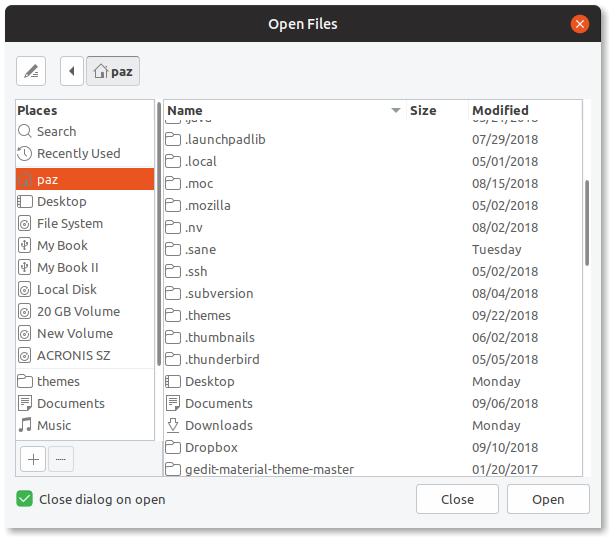This screenshot has width=610, height=537.
Task: Click the Close button
Action: point(457,499)
